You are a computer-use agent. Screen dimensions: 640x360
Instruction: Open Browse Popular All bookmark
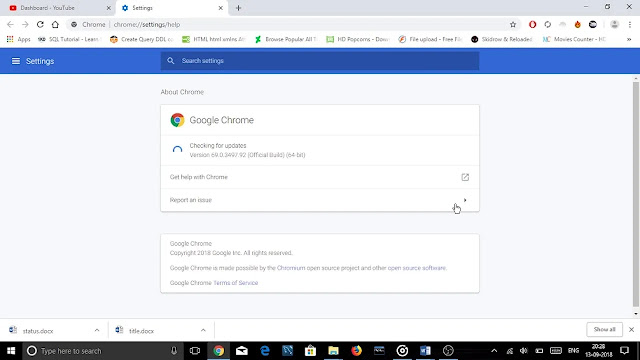pos(286,39)
